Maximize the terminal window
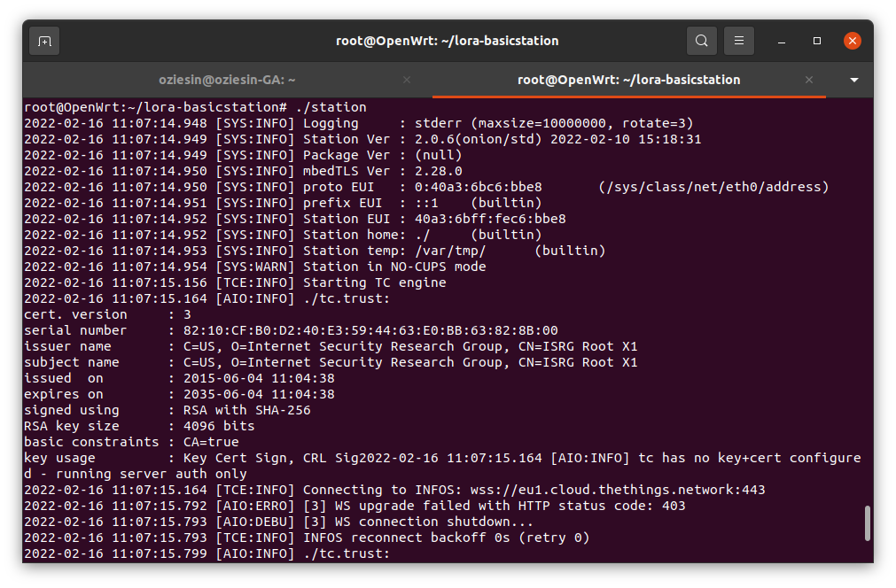 (x=817, y=41)
